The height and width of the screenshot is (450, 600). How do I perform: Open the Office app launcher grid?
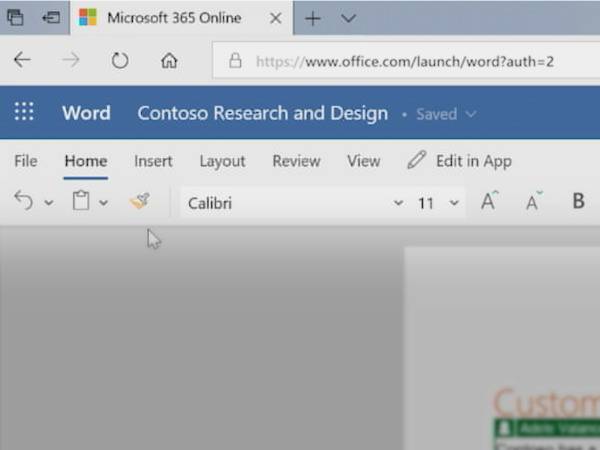click(24, 112)
